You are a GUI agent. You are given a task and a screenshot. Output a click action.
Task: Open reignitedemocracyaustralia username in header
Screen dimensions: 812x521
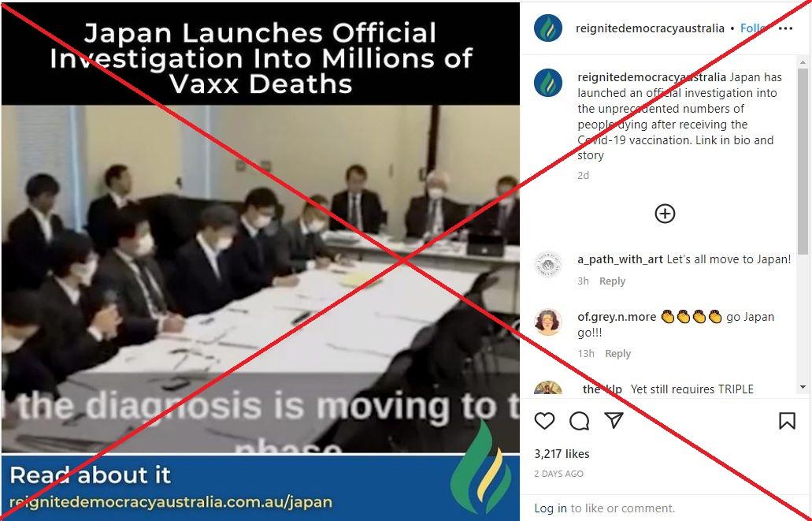pyautogui.click(x=650, y=28)
